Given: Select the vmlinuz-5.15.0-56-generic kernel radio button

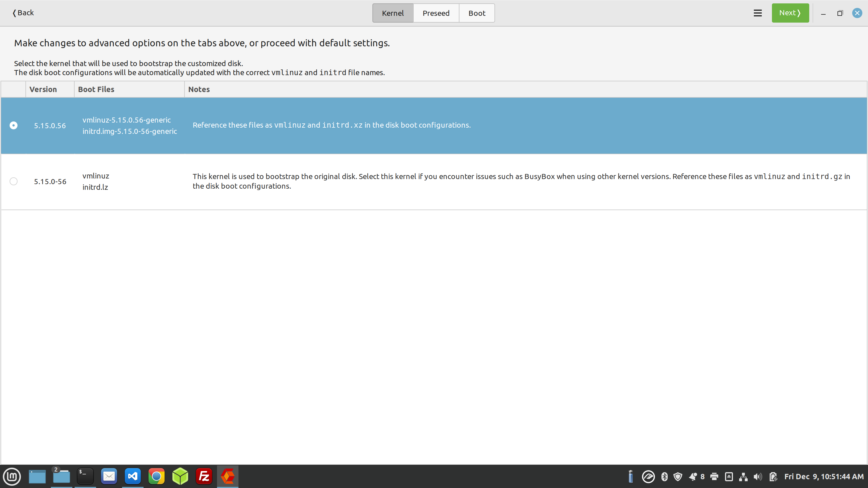Looking at the screenshot, I should point(14,125).
